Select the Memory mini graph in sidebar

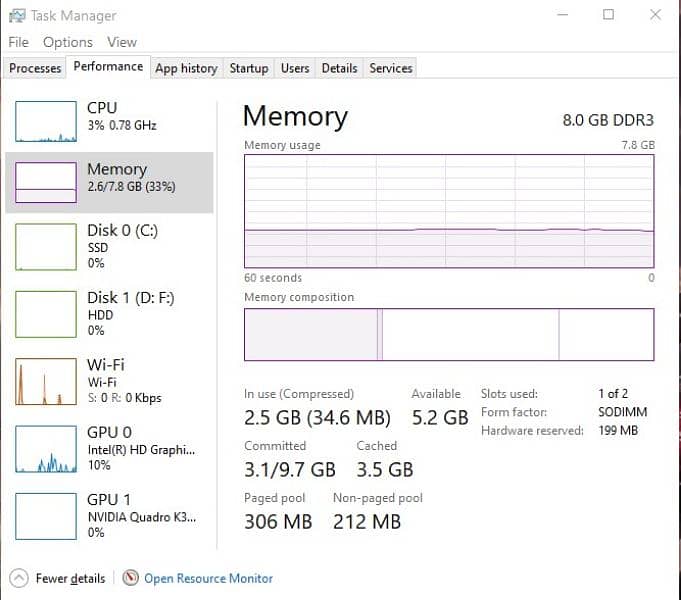point(46,183)
